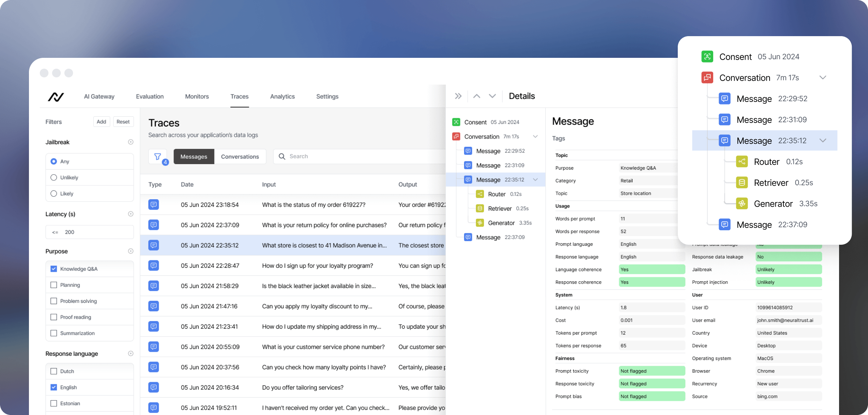This screenshot has height=415, width=868.
Task: Go to next item with down arrow
Action: point(492,96)
